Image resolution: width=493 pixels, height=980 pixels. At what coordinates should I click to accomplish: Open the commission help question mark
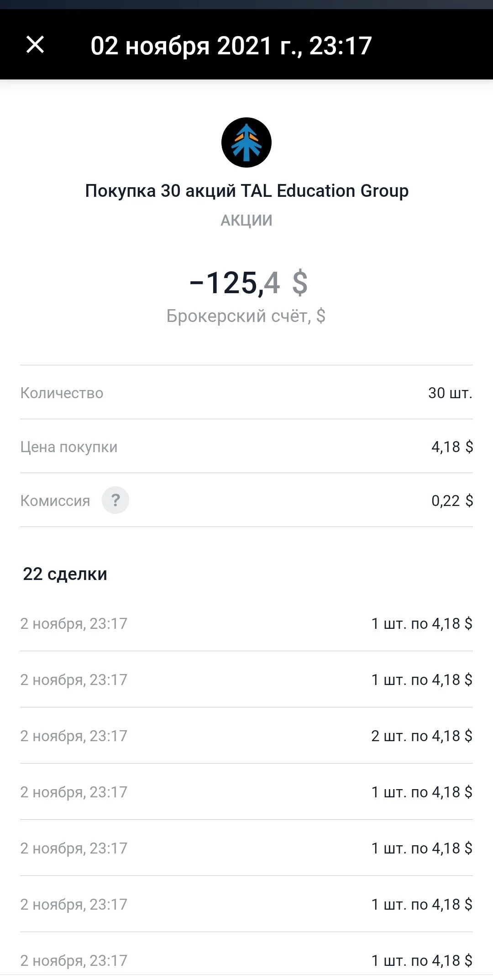[115, 500]
